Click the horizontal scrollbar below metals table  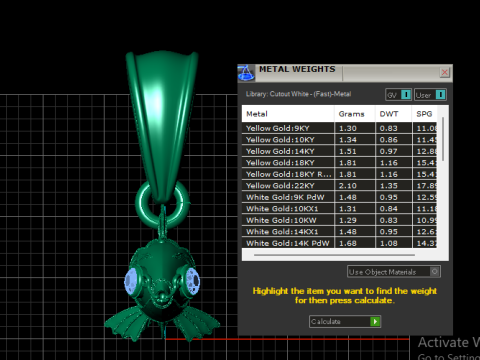coord(334,255)
